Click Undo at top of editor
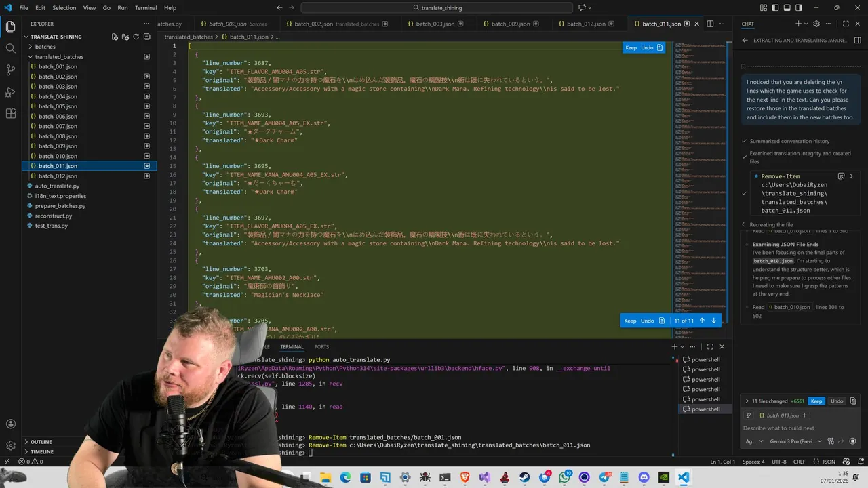 [x=647, y=48]
